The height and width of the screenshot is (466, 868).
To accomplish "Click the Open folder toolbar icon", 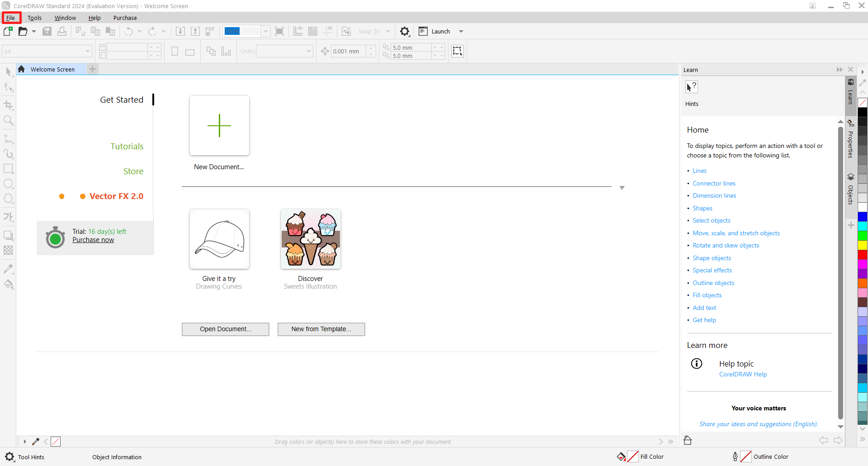I will [23, 31].
